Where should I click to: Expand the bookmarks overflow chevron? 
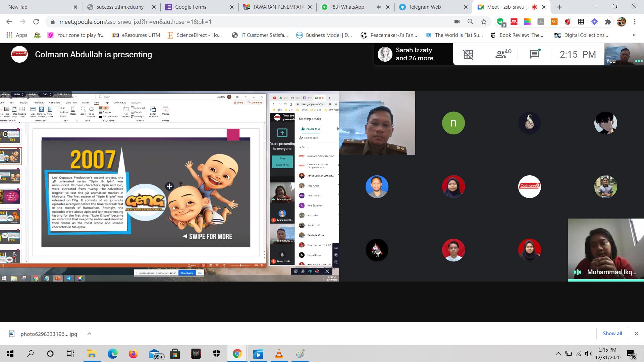pos(634,35)
